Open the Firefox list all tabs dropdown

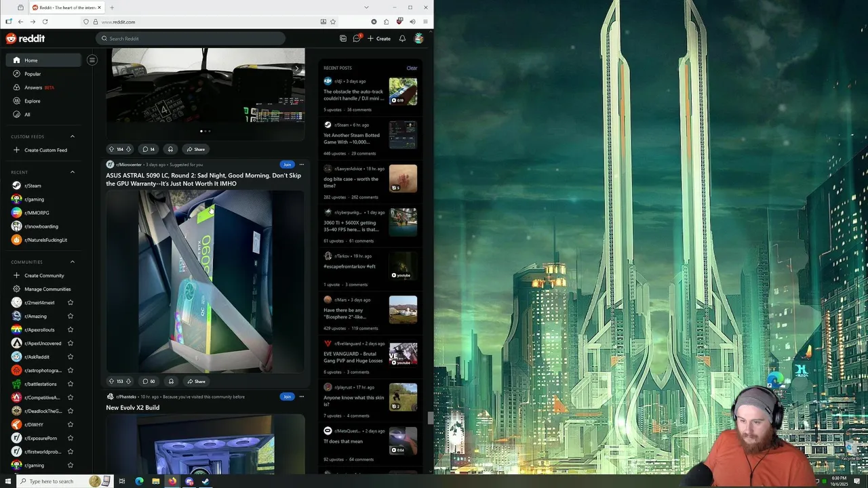pos(366,7)
